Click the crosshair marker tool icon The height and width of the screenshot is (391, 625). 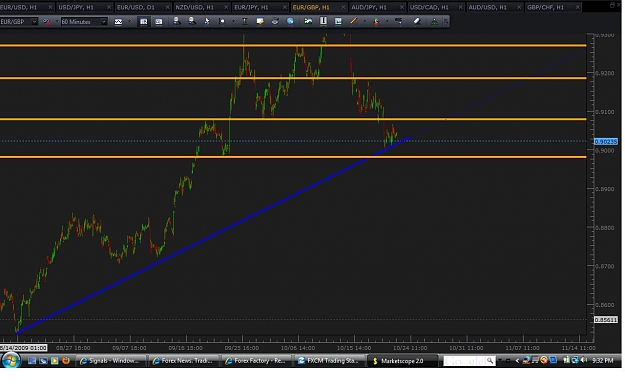[222, 22]
